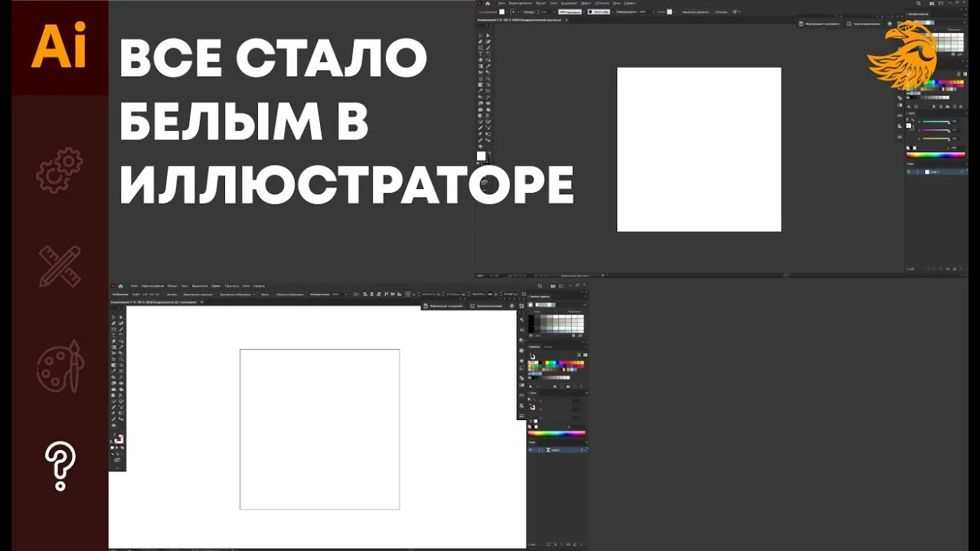Screen dimensions: 980x551
Task: Select the Zoom tool in dark-canvas Illustrator window
Action: [488, 79]
